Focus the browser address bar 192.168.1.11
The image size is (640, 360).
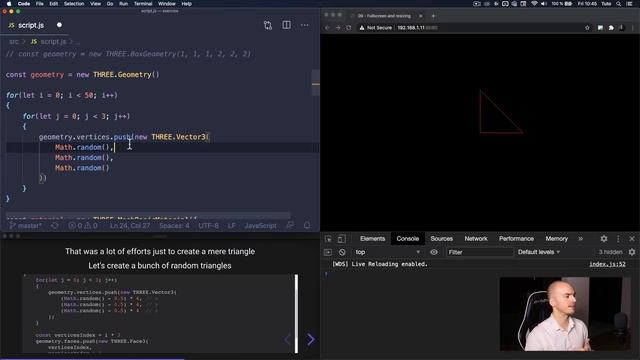click(x=417, y=28)
